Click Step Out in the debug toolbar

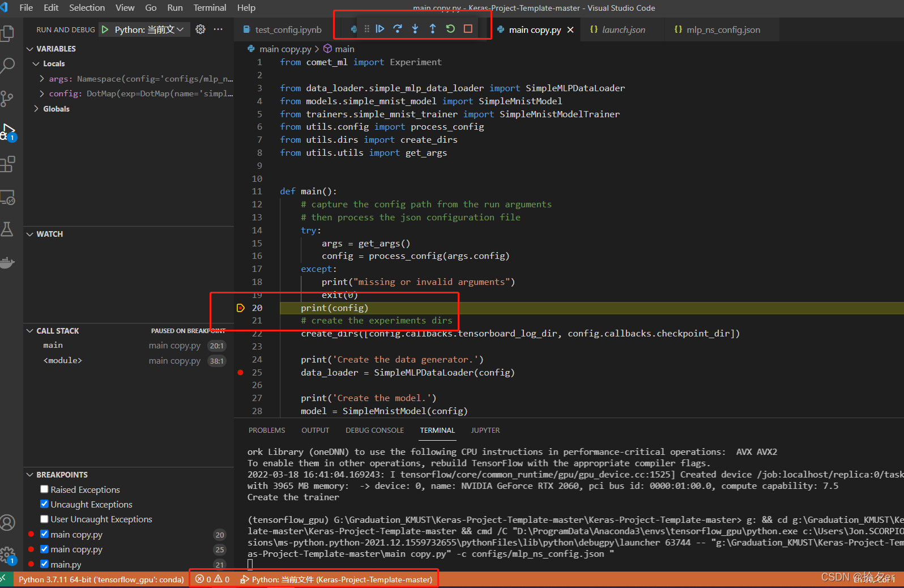click(433, 29)
